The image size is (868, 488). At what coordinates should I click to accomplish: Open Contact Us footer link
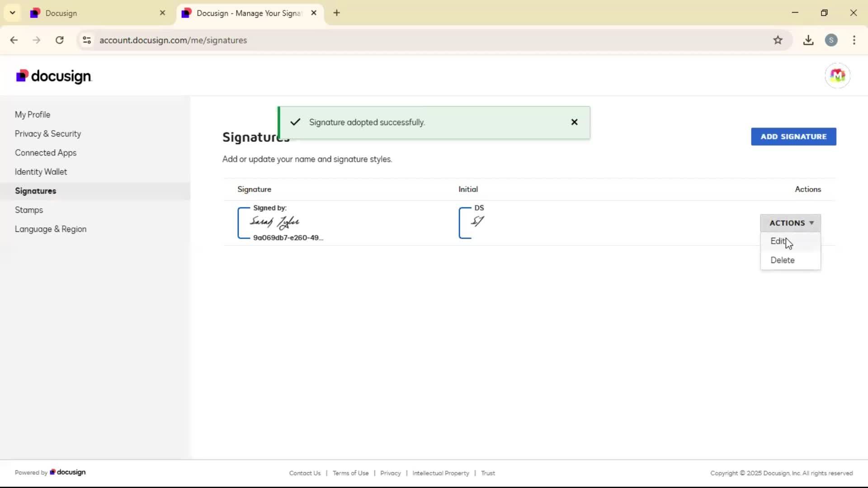pyautogui.click(x=305, y=473)
